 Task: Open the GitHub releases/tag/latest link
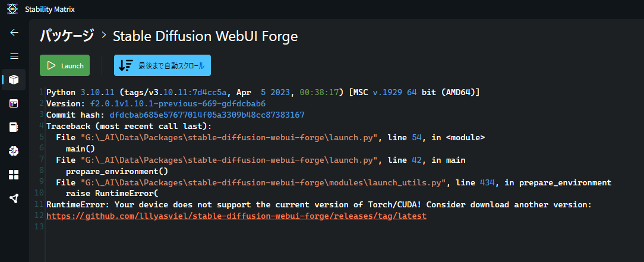point(236,216)
